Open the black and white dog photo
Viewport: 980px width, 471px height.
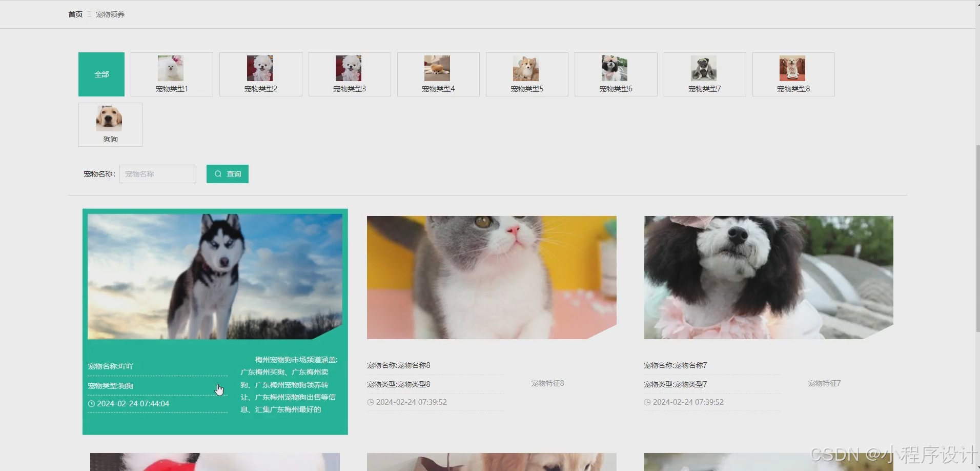click(x=768, y=277)
